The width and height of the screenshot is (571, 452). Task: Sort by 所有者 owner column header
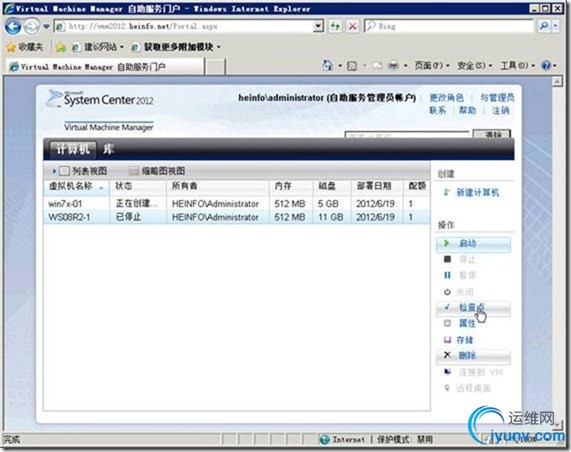coord(218,186)
